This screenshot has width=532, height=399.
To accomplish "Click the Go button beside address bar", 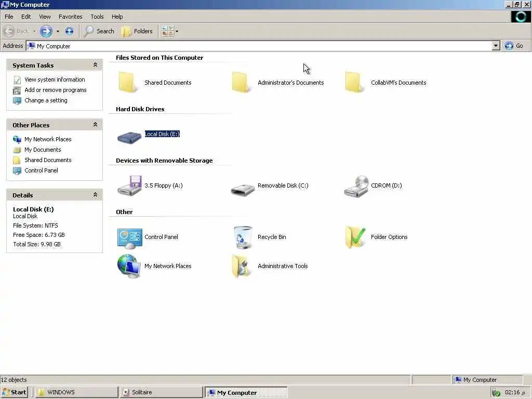I will coord(514,46).
